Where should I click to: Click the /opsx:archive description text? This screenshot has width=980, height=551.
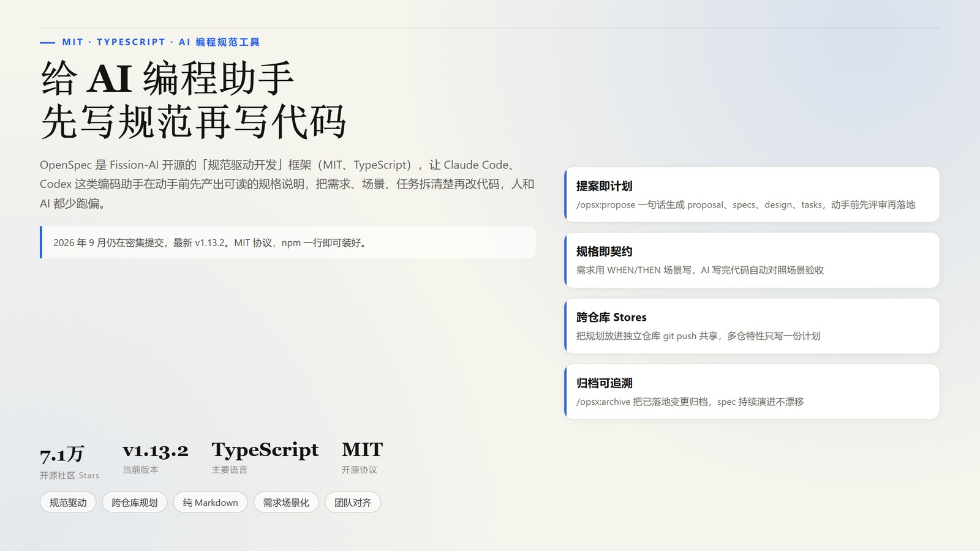(690, 402)
